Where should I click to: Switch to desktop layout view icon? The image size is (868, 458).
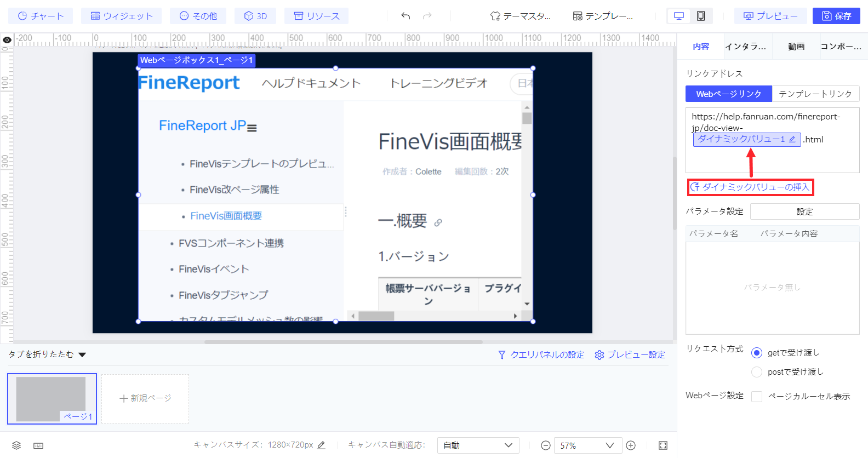pos(679,16)
